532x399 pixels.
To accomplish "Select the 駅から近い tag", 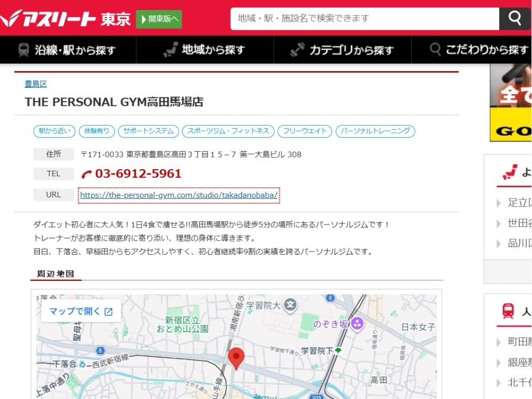I will pos(54,131).
